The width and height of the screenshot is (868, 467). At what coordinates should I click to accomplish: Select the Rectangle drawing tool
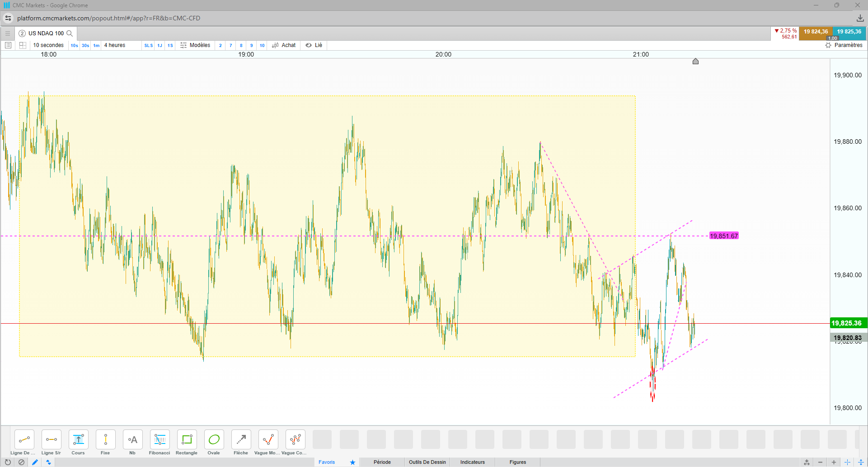[x=187, y=439]
